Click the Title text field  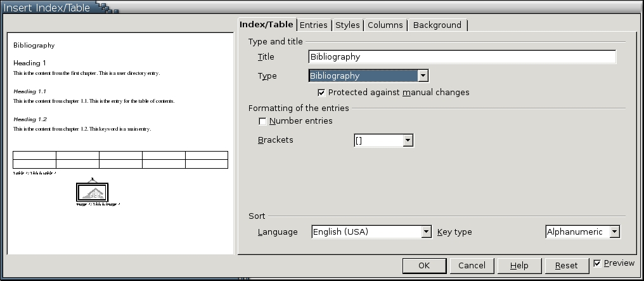point(462,57)
